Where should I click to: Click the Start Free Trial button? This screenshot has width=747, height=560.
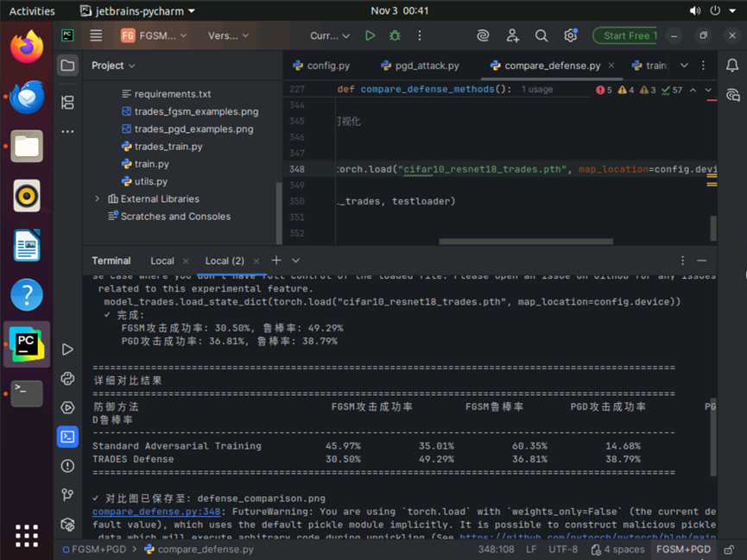point(625,35)
